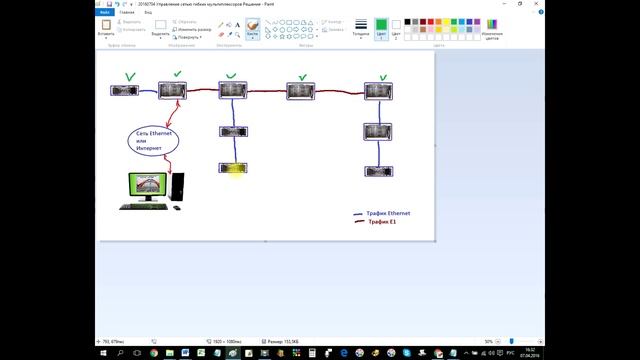Expand the Выделить selection options
Screen dimensions: 640x360
coord(160,38)
